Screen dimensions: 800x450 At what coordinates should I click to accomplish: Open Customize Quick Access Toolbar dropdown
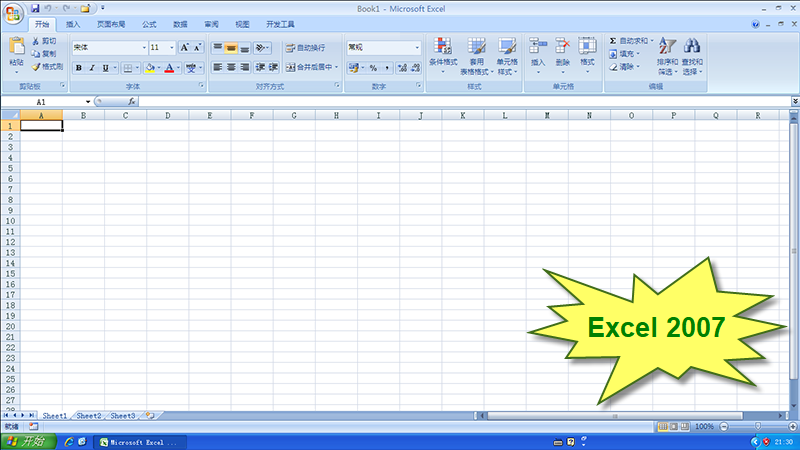[x=103, y=8]
